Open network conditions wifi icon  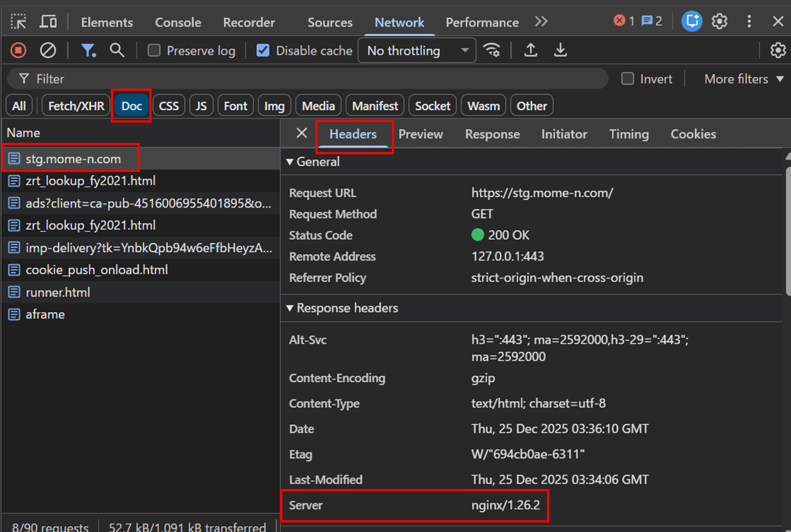tap(492, 50)
